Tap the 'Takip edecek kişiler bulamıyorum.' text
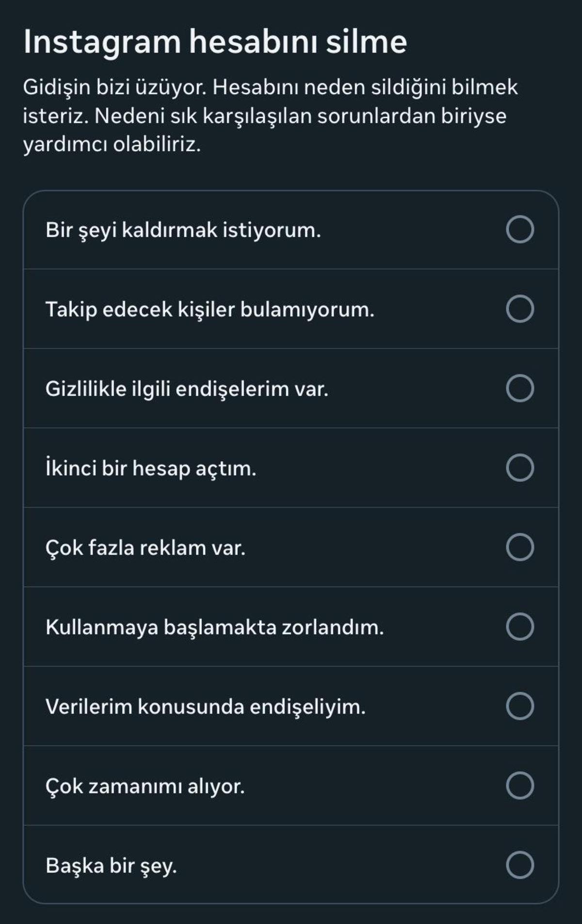 [x=210, y=309]
